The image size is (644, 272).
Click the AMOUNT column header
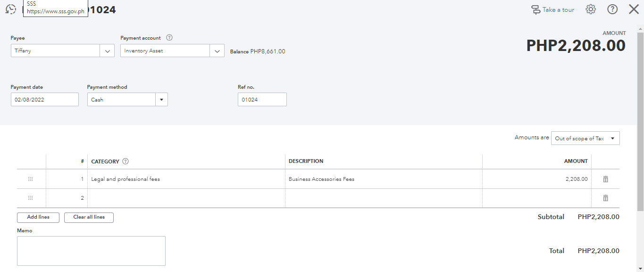coord(576,161)
